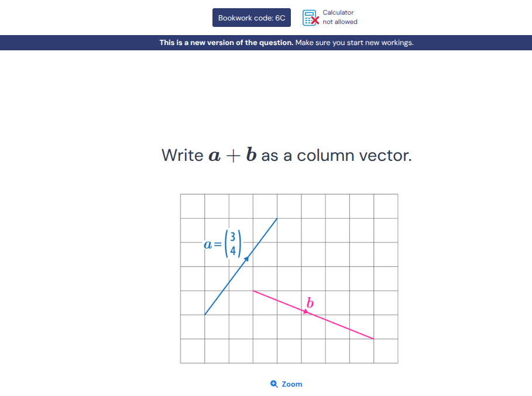Click the new version notice banner
532x396 pixels.
(x=266, y=43)
